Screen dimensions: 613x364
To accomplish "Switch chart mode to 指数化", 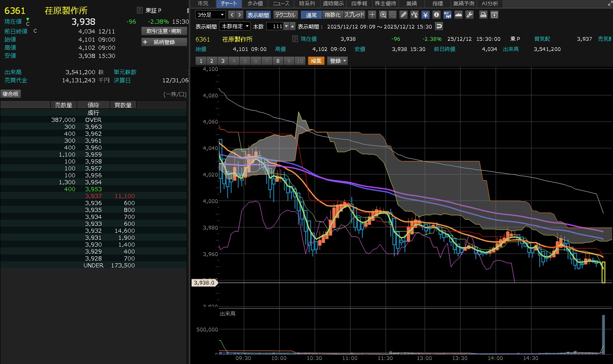I will click(x=332, y=15).
